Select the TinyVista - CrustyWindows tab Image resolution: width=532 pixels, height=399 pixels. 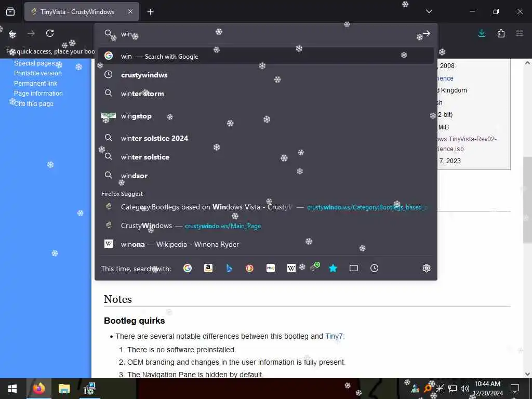(x=82, y=11)
